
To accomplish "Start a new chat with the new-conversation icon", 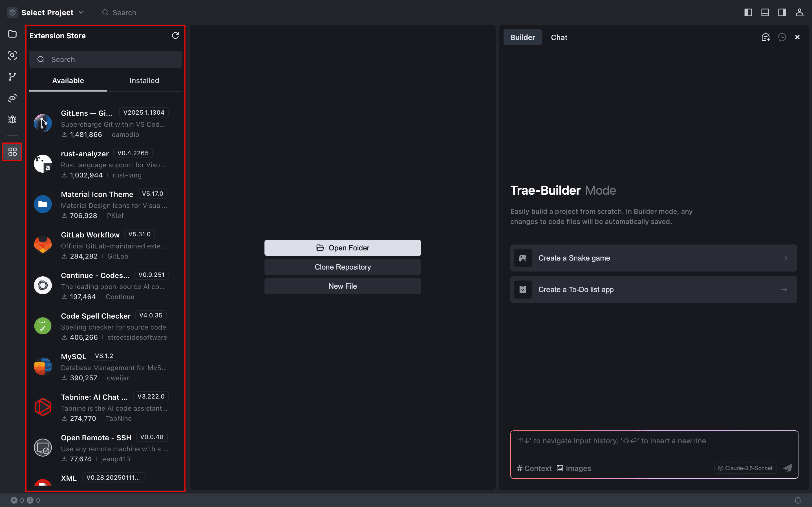I will [766, 37].
